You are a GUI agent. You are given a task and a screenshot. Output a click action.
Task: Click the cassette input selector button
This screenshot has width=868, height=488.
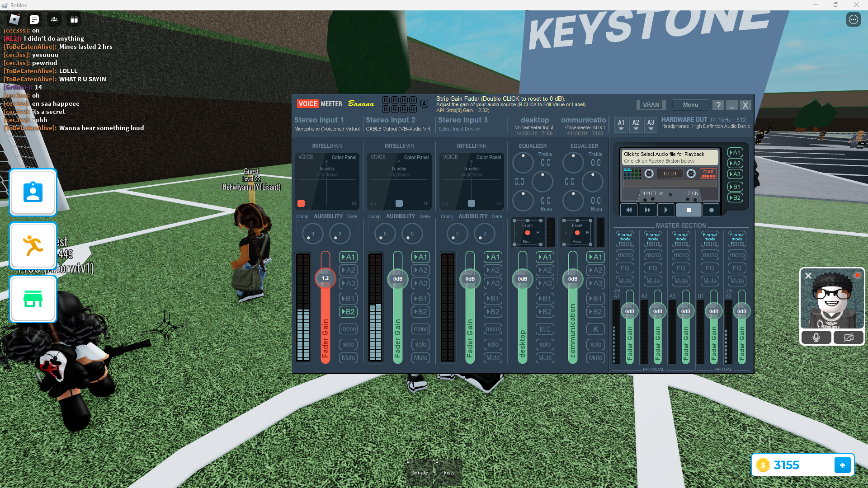pyautogui.click(x=708, y=174)
